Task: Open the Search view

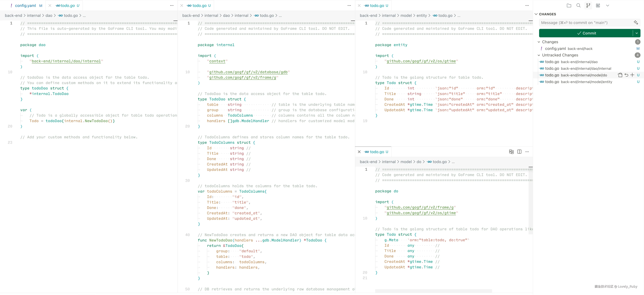Action: click(x=578, y=6)
